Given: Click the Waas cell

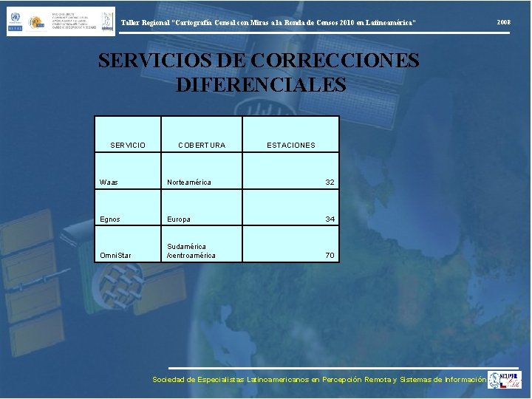Looking at the screenshot, I should (128, 171).
